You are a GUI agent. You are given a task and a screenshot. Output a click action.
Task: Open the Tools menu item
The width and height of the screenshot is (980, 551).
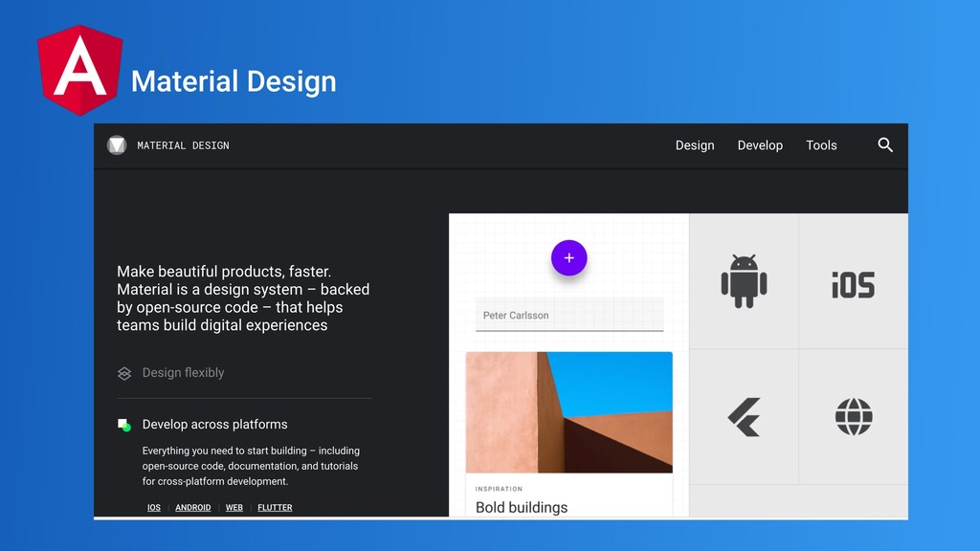click(821, 145)
